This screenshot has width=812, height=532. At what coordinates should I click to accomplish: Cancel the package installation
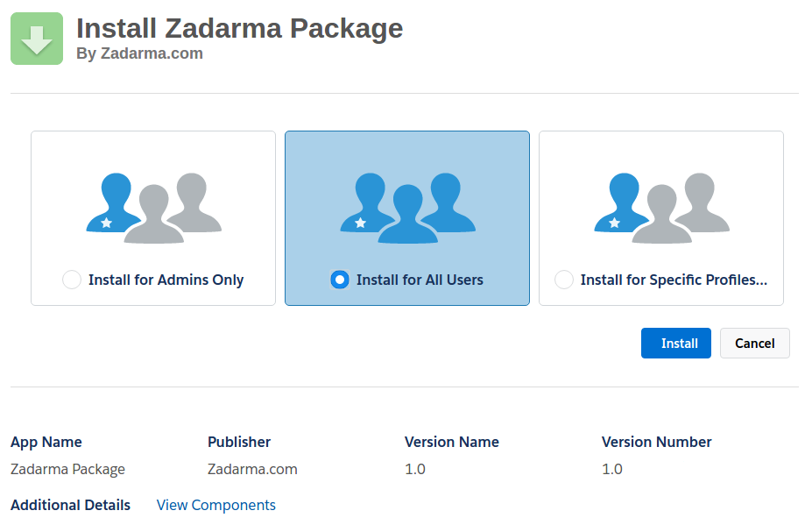pyautogui.click(x=754, y=344)
